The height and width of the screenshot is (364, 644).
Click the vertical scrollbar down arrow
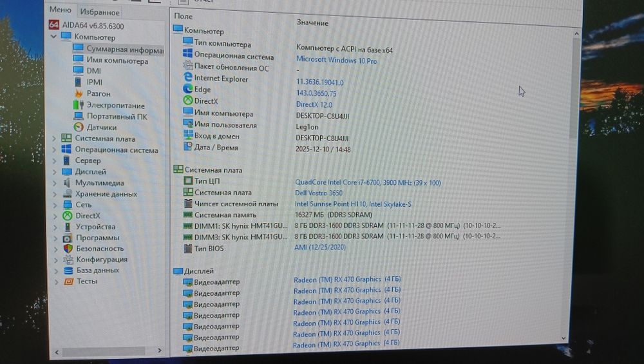point(564,338)
